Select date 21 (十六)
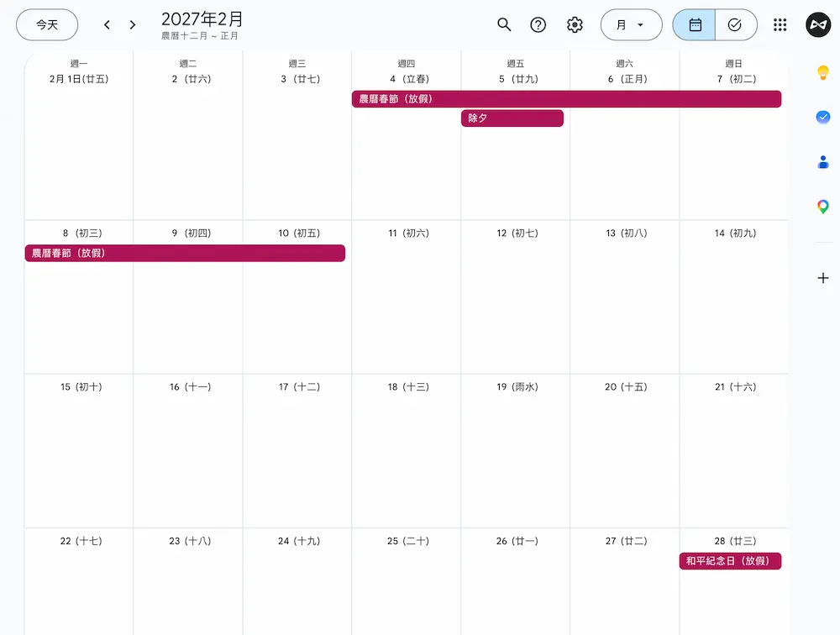This screenshot has width=840, height=635. [x=735, y=387]
